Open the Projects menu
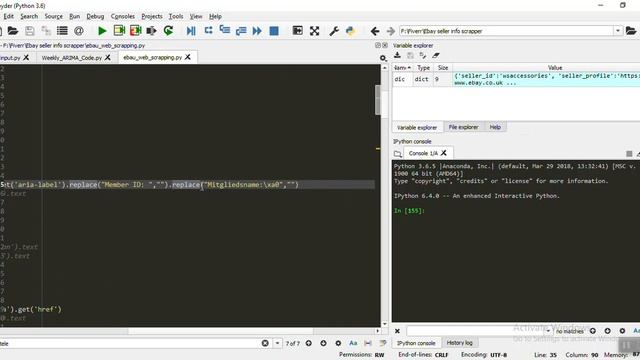 pyautogui.click(x=151, y=16)
